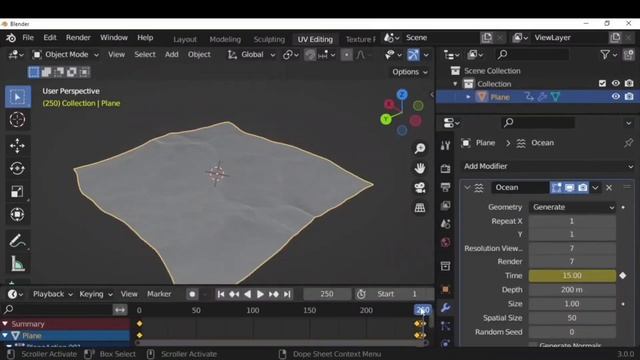Select the Rotate tool

pyautogui.click(x=18, y=169)
